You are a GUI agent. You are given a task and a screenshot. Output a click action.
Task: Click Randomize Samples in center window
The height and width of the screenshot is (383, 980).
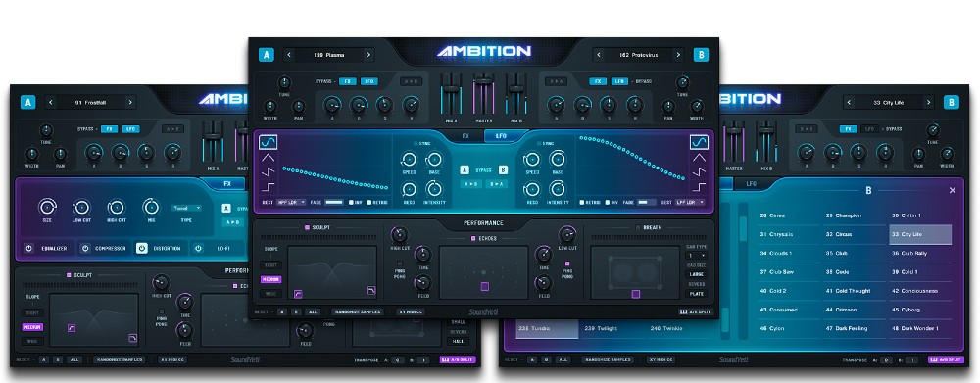point(357,311)
